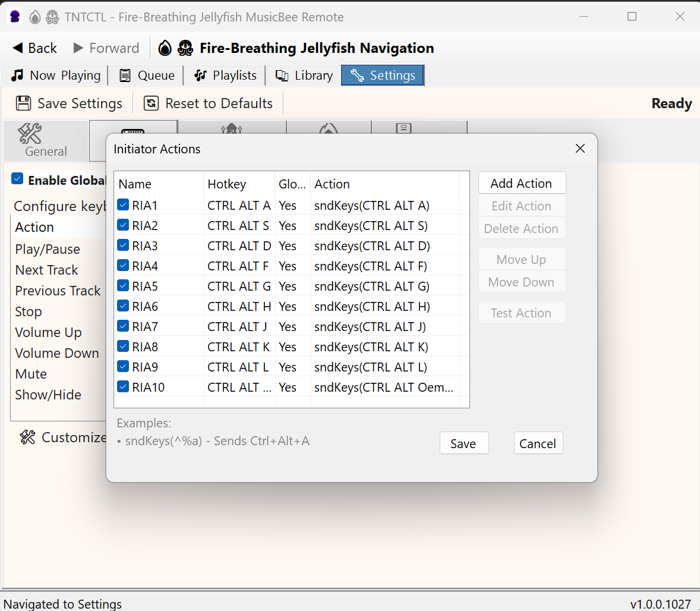Open the Now Playing tab
Screen dimensions: 700x611
(54, 75)
